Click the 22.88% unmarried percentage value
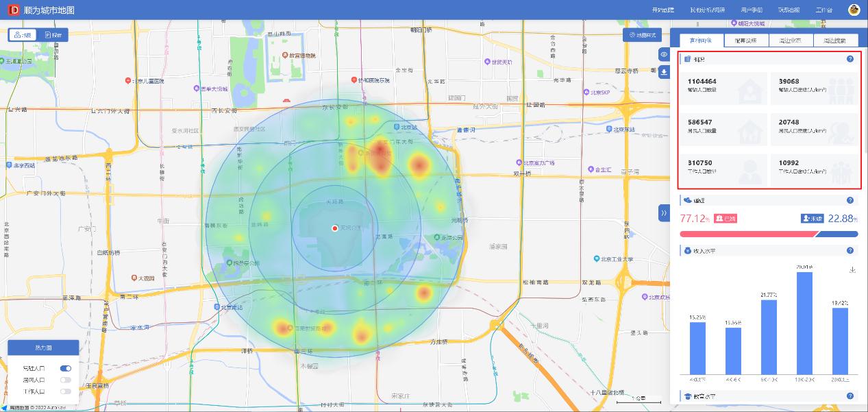 coord(843,219)
